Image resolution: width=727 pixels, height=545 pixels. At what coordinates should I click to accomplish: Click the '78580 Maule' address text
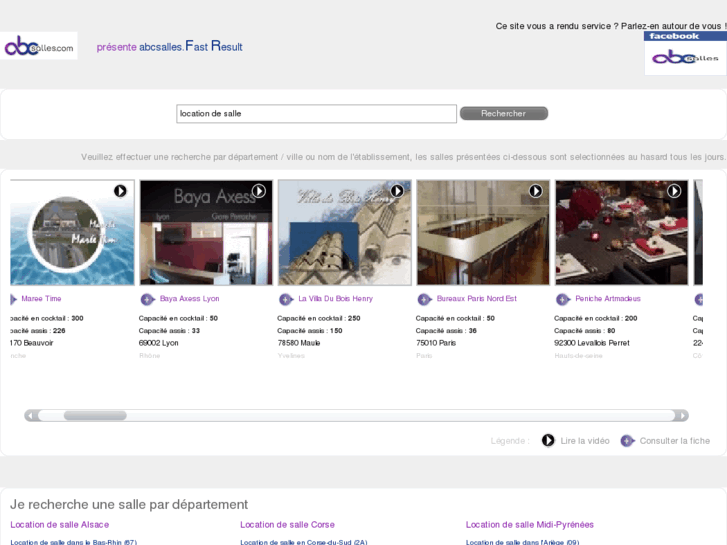298,343
